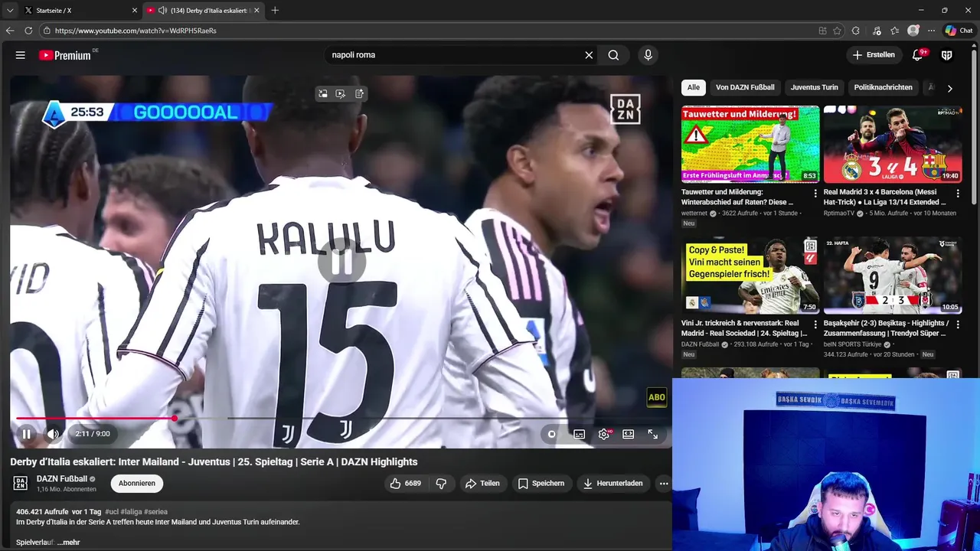Mute the Derby d'Italia tab audio icon

tap(162, 11)
